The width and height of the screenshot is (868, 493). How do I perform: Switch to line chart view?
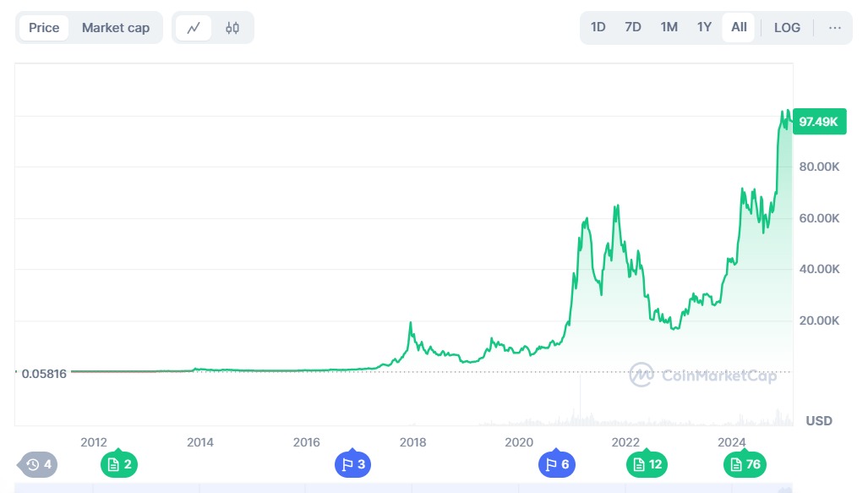pos(194,28)
